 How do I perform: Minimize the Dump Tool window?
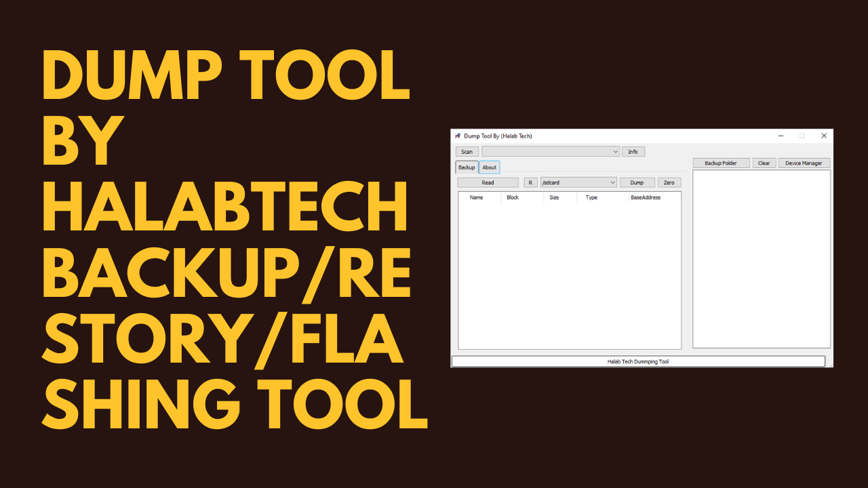(x=781, y=136)
